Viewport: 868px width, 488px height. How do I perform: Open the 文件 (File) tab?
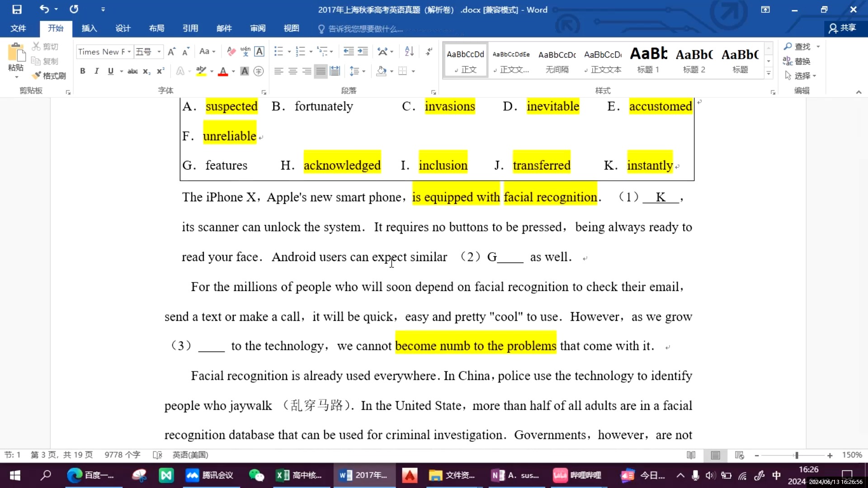pos(18,28)
